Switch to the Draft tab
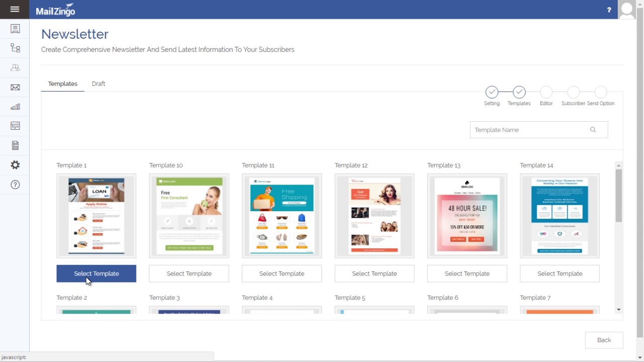 point(99,83)
